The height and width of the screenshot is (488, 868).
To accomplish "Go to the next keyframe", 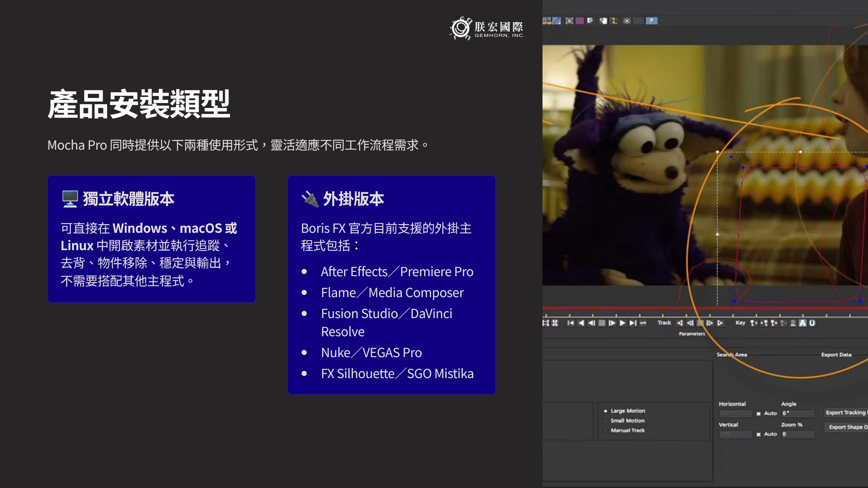I will coord(764,323).
